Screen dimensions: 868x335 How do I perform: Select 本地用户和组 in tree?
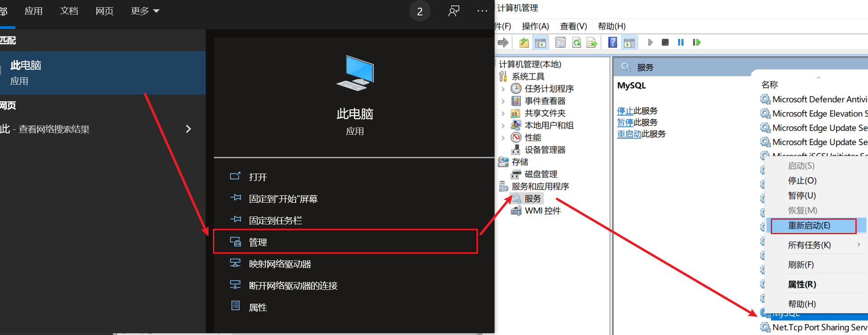click(x=549, y=125)
